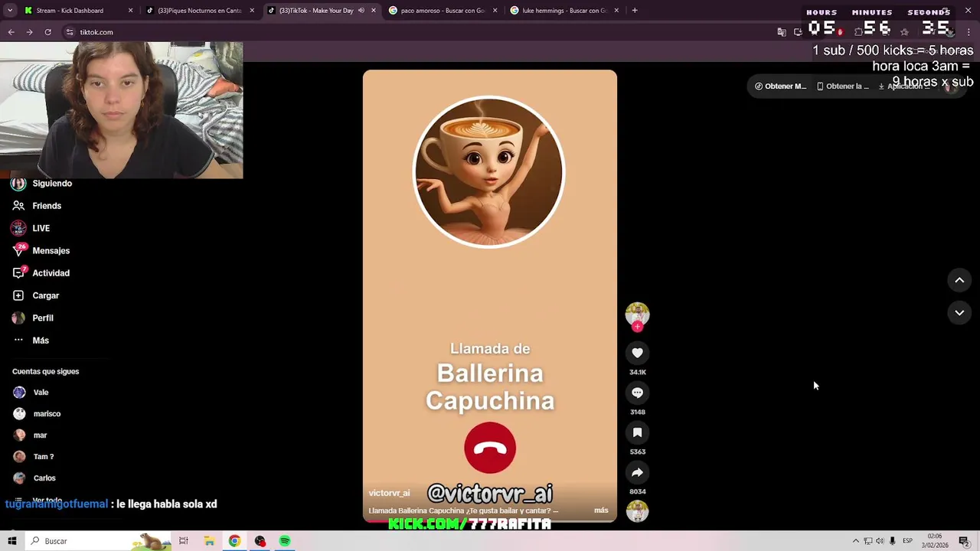Expand video description with más
980x551 pixels.
pyautogui.click(x=601, y=510)
